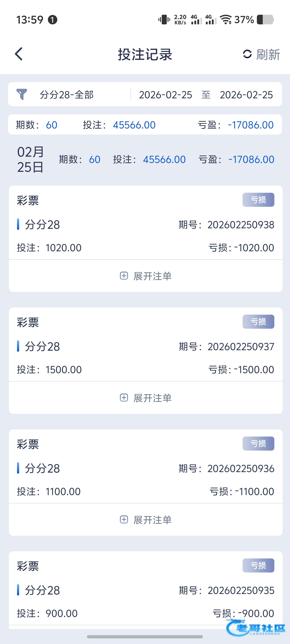Tap the back arrow icon

tap(19, 54)
